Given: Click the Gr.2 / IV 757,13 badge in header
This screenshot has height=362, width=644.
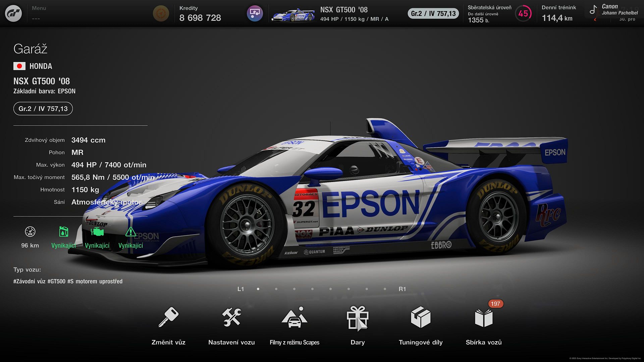Looking at the screenshot, I should [433, 14].
